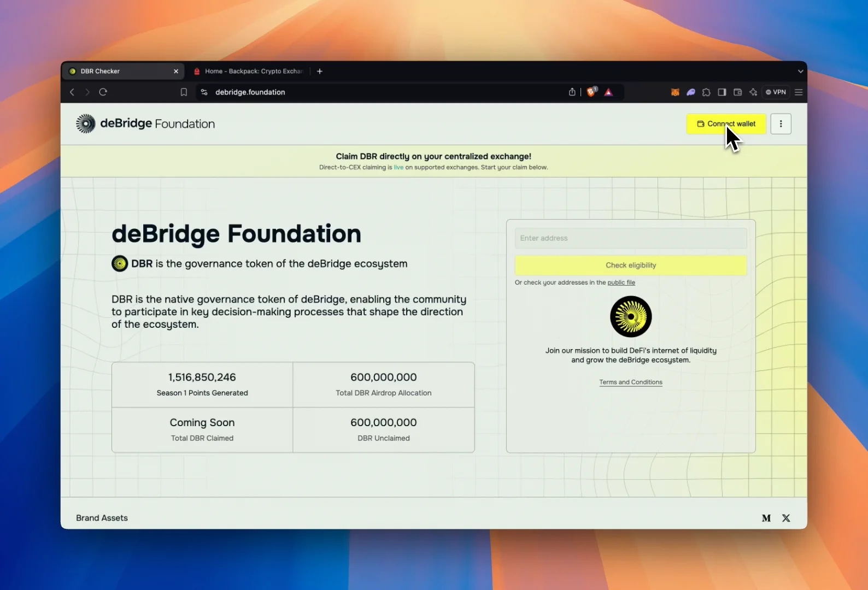868x590 pixels.
Task: Click the 'DBR Unclaimed' label
Action: point(384,439)
